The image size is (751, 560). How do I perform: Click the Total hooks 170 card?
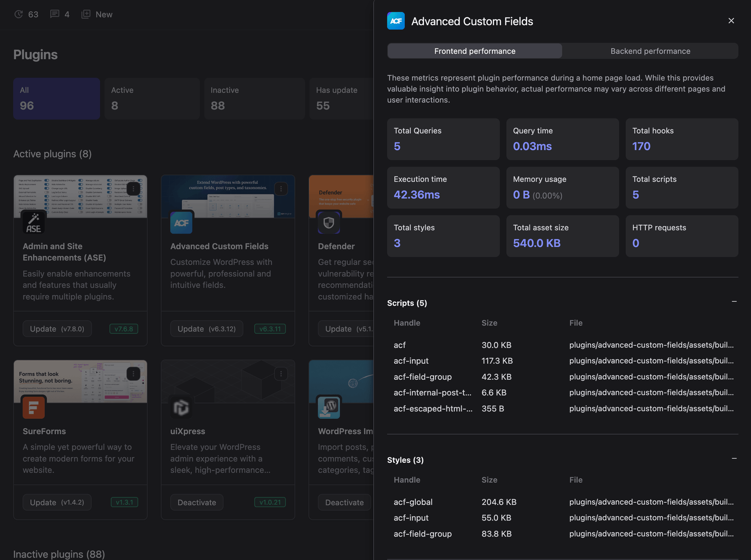tap(682, 139)
